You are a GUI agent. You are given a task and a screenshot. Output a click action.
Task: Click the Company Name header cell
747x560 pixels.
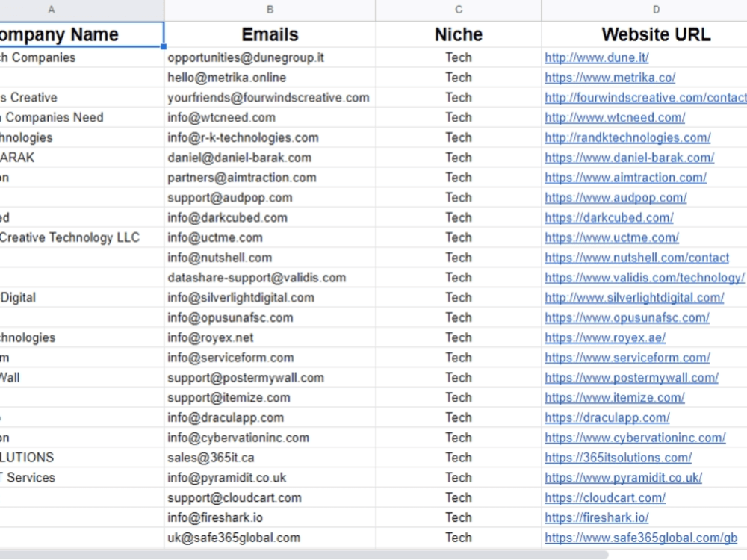(81, 34)
